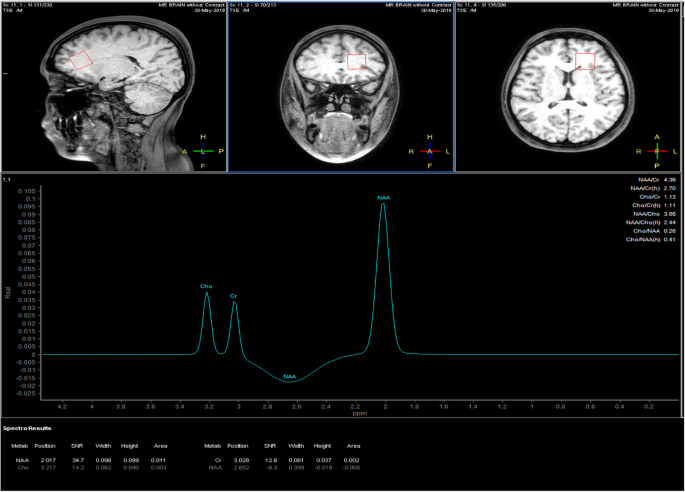Click the Cho position value 3.217

tap(48, 468)
